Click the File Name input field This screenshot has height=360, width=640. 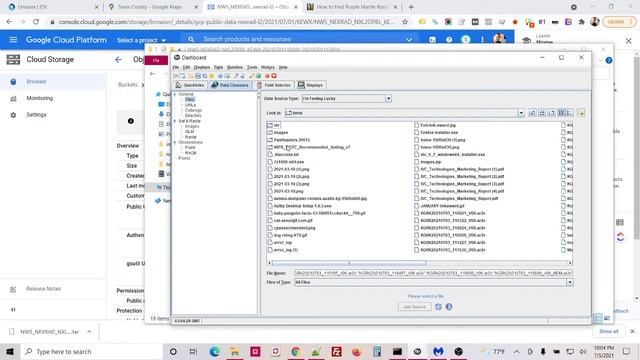point(433,273)
